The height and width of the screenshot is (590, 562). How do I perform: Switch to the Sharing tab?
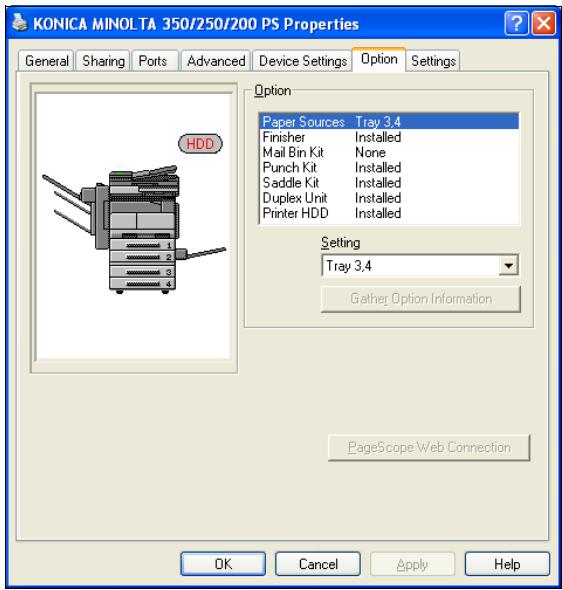pos(103,61)
